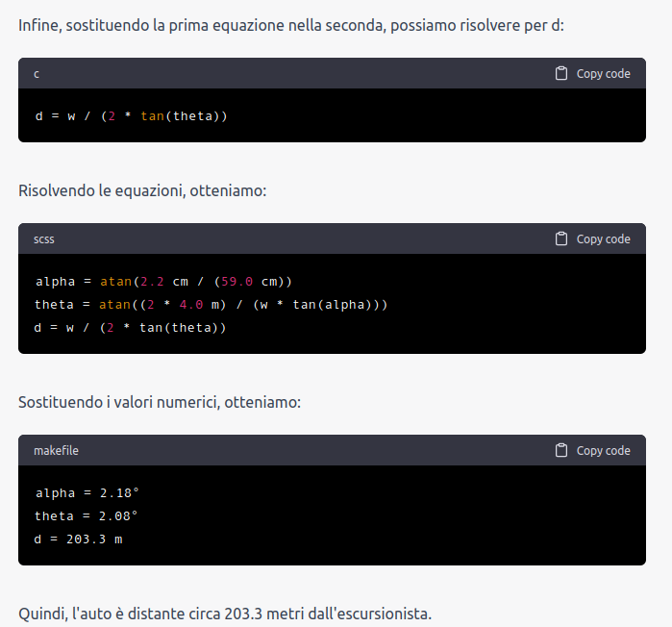Click the 'Sostituendo i valori numerici' text
672x627 pixels.
tap(160, 402)
